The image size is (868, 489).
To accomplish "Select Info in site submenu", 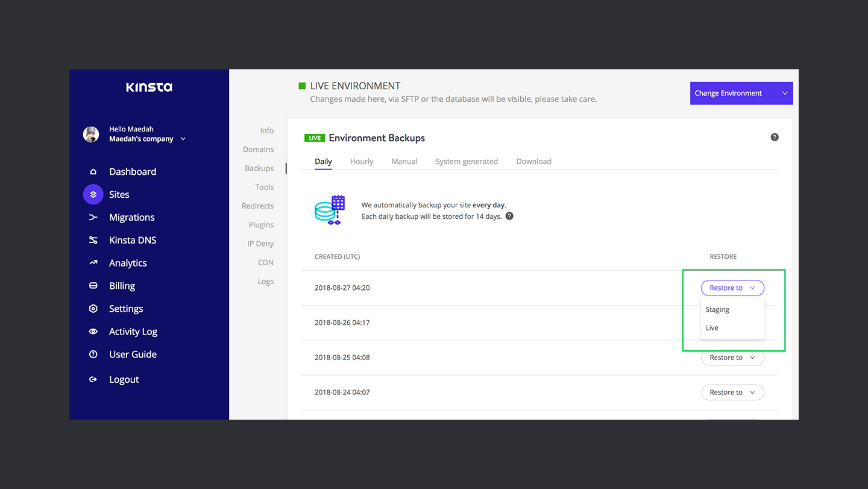I will 267,130.
